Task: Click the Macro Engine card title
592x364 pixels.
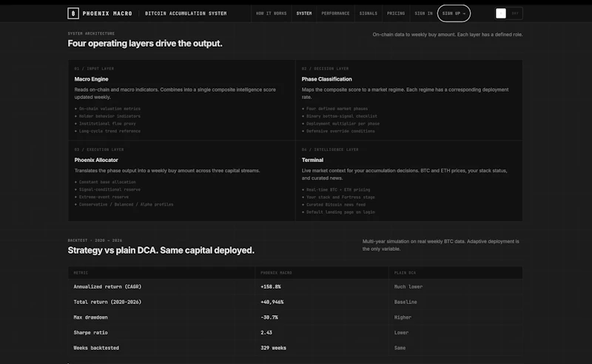Action: [x=91, y=79]
